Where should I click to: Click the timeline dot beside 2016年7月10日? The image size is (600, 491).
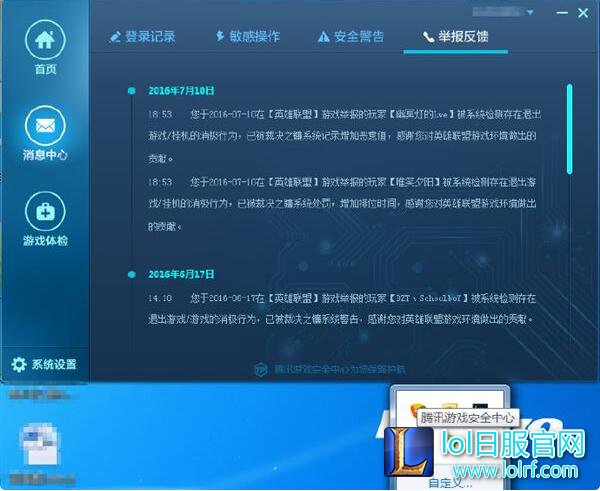click(132, 91)
